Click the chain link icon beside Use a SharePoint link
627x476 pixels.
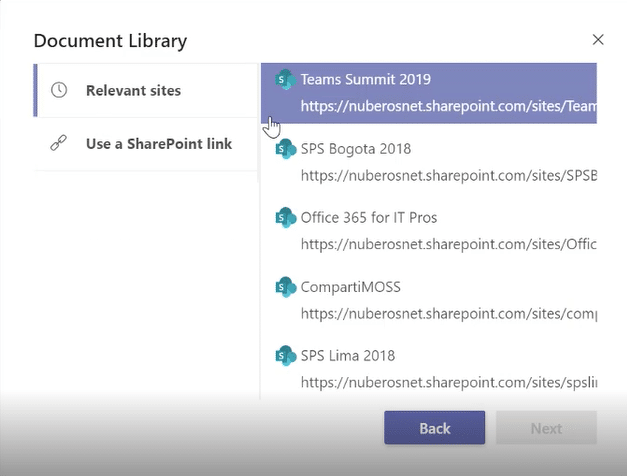coord(59,143)
